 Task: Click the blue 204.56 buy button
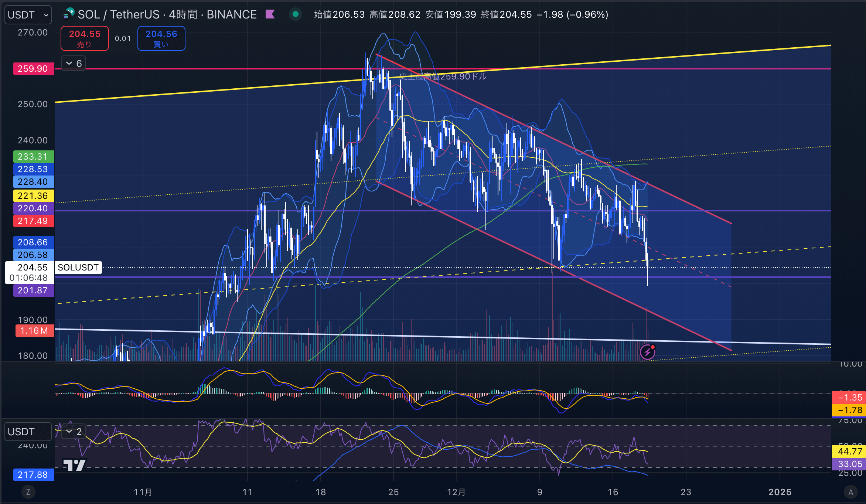pyautogui.click(x=161, y=38)
